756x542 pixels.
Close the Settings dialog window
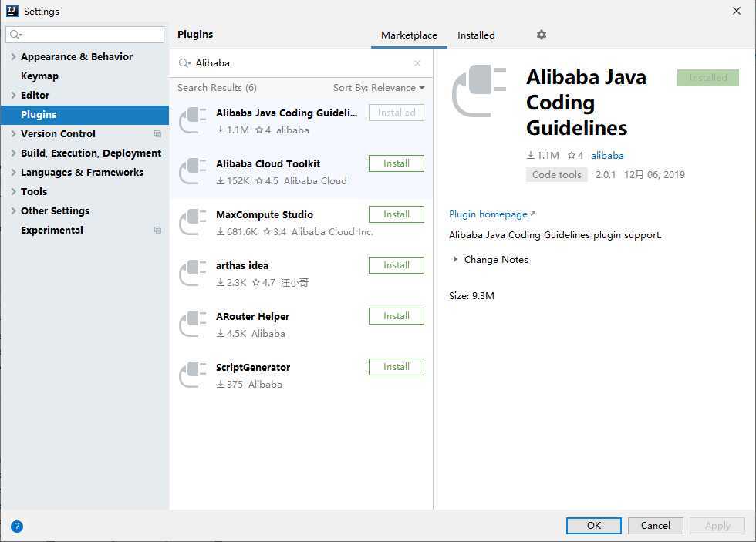coord(736,11)
